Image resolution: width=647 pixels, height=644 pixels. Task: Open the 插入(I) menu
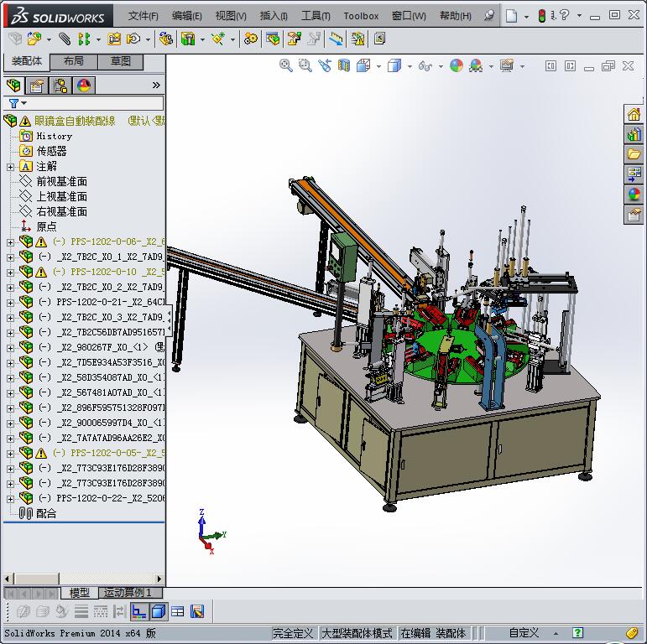(274, 16)
